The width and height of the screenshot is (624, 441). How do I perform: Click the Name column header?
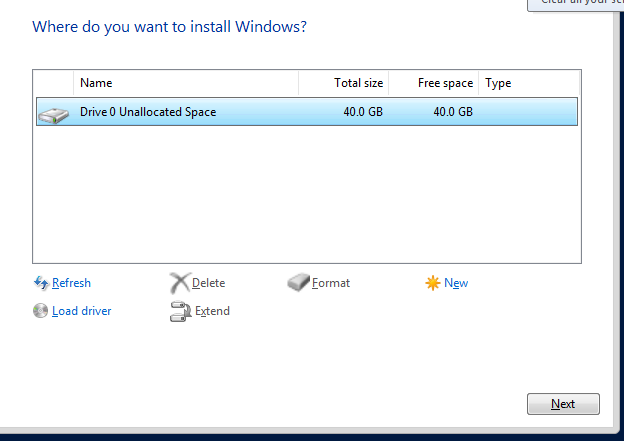(186, 83)
